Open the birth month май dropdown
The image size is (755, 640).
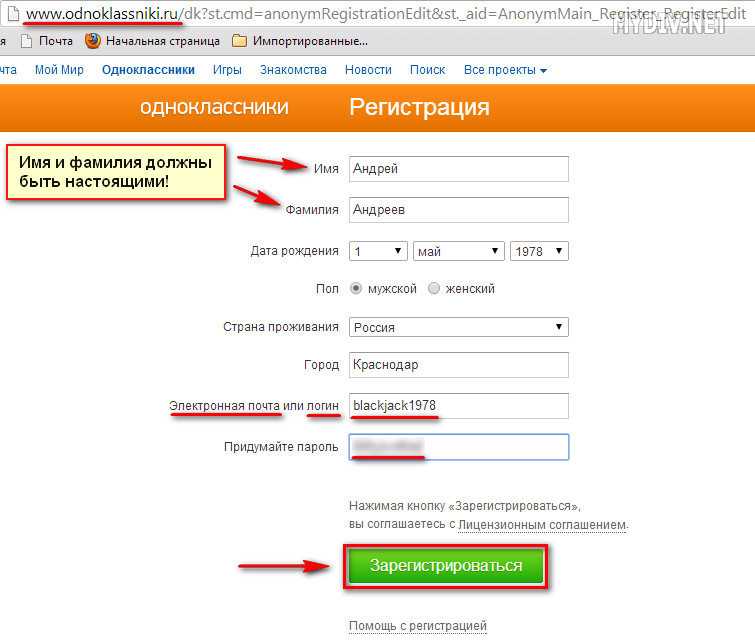pos(459,251)
